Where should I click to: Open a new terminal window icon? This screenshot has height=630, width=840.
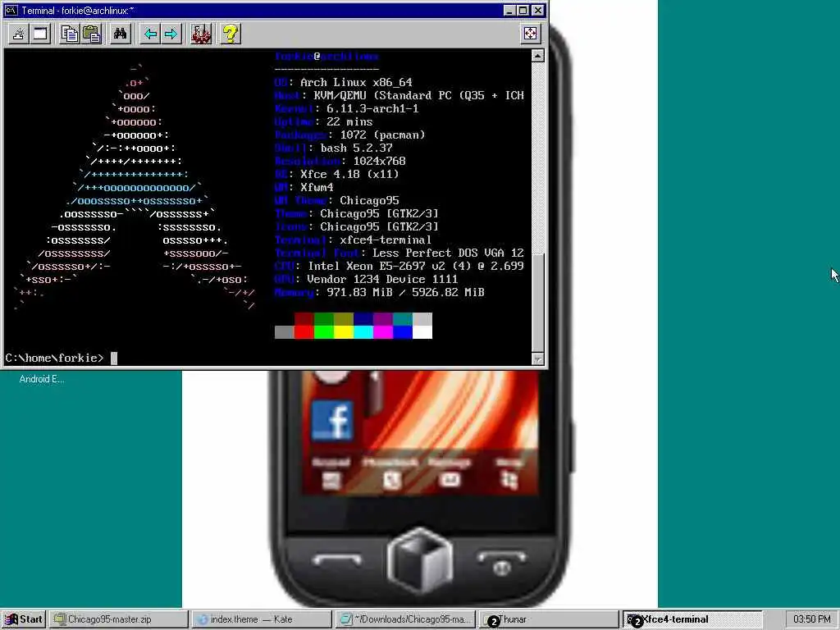40,34
